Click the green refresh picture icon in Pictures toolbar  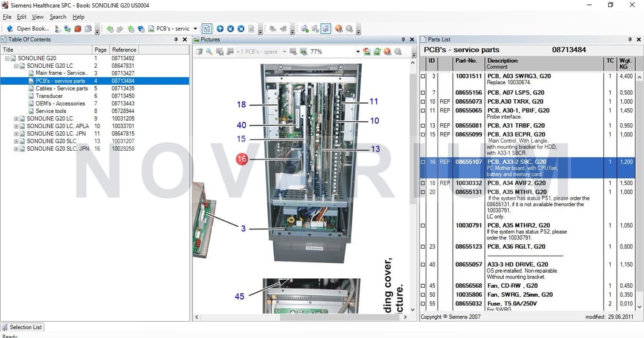pos(377,52)
